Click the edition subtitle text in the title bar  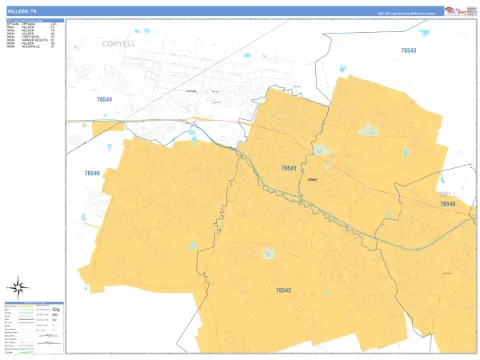pos(406,14)
